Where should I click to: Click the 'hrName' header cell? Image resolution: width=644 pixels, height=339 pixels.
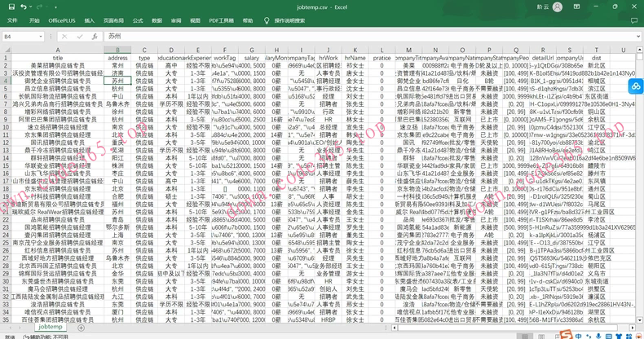coord(355,58)
